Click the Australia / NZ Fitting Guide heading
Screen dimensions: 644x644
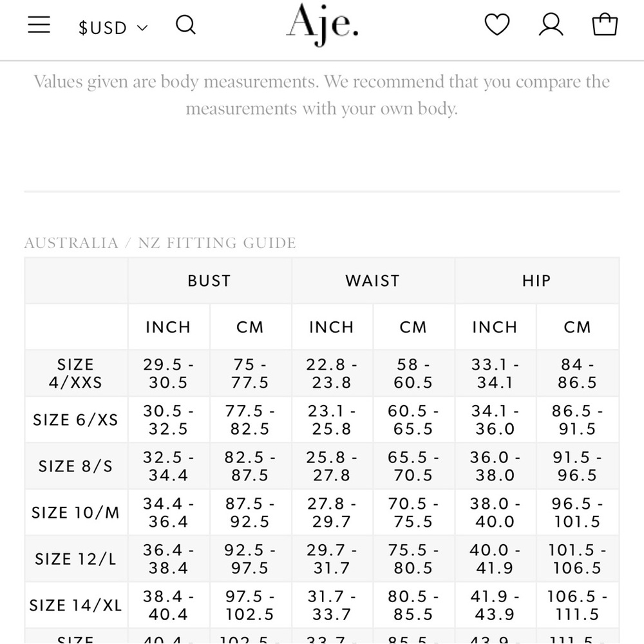160,243
